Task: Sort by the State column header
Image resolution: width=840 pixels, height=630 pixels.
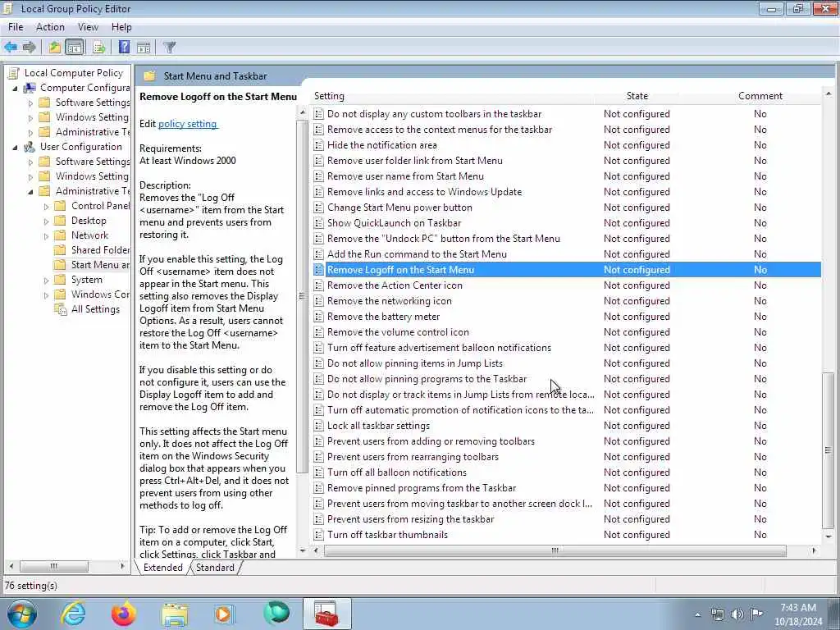Action: 637,96
